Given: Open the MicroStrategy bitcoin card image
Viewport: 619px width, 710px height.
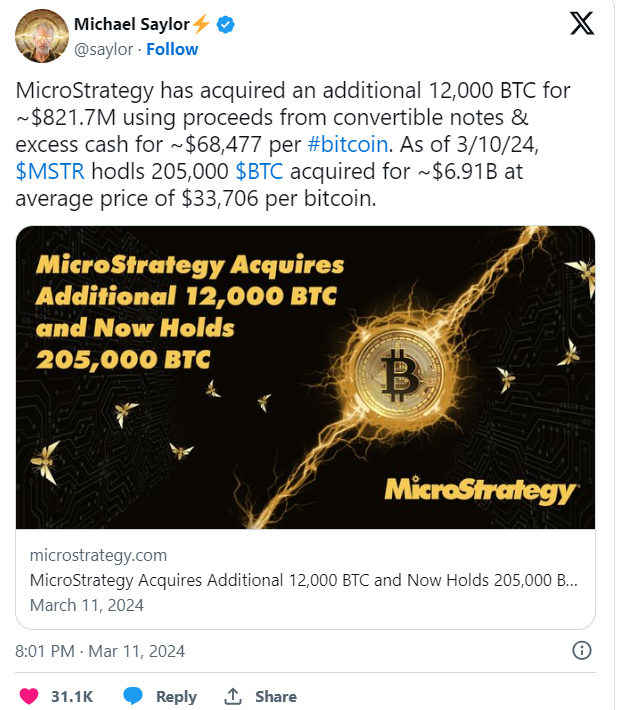Looking at the screenshot, I should pyautogui.click(x=305, y=377).
